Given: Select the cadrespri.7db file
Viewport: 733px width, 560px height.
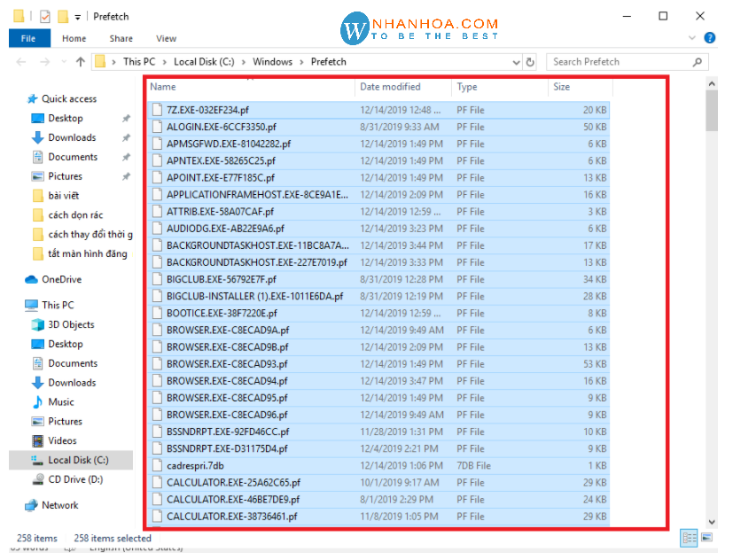Looking at the screenshot, I should [x=195, y=466].
